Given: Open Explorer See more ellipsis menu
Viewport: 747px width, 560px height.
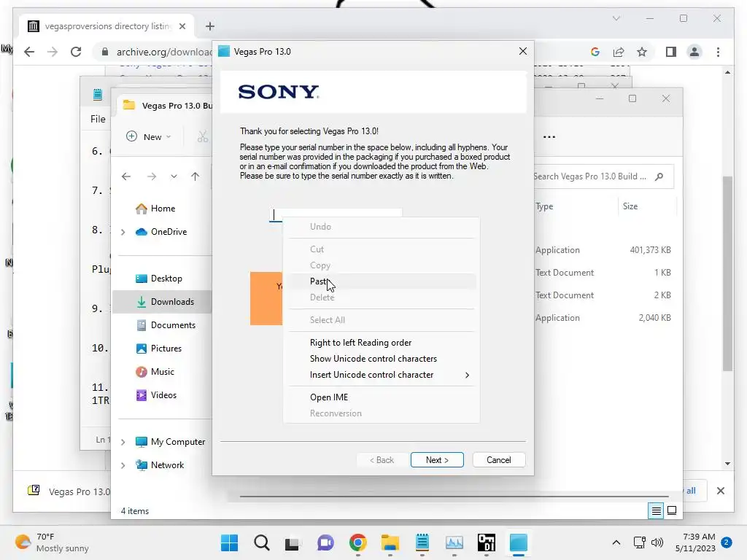Looking at the screenshot, I should click(549, 136).
